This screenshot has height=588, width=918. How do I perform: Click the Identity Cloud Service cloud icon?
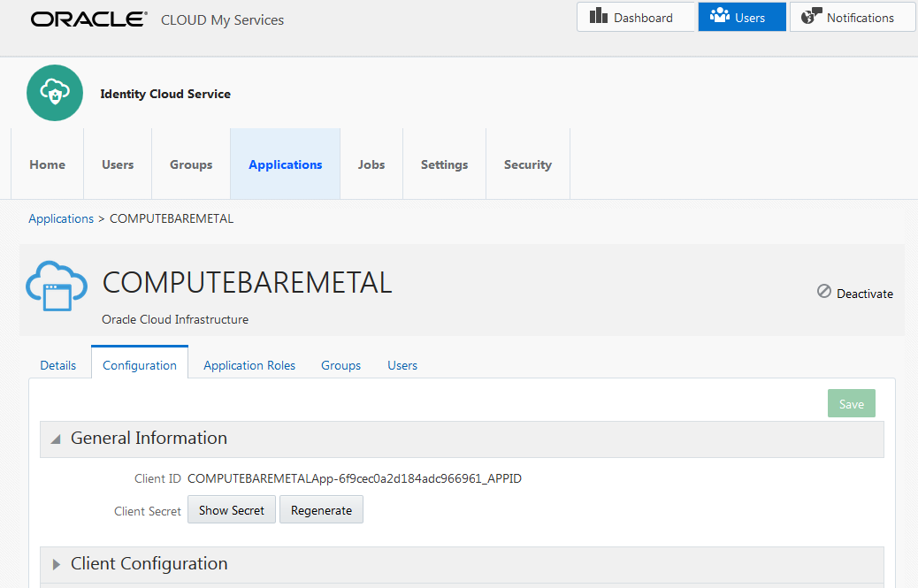tap(54, 92)
